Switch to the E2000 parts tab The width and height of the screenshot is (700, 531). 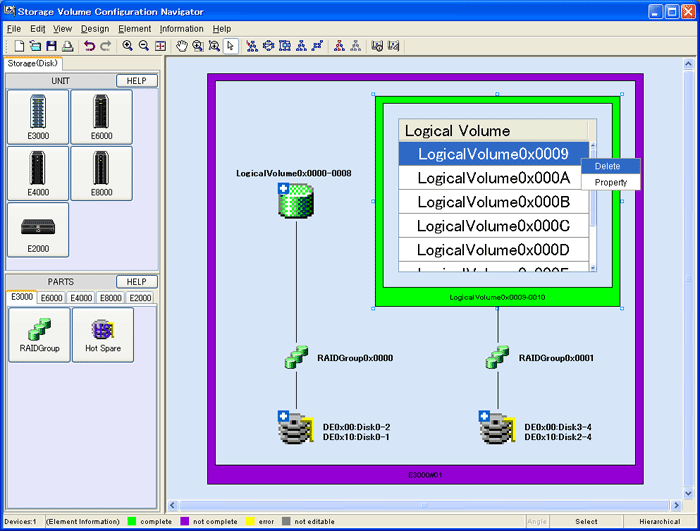pyautogui.click(x=140, y=298)
